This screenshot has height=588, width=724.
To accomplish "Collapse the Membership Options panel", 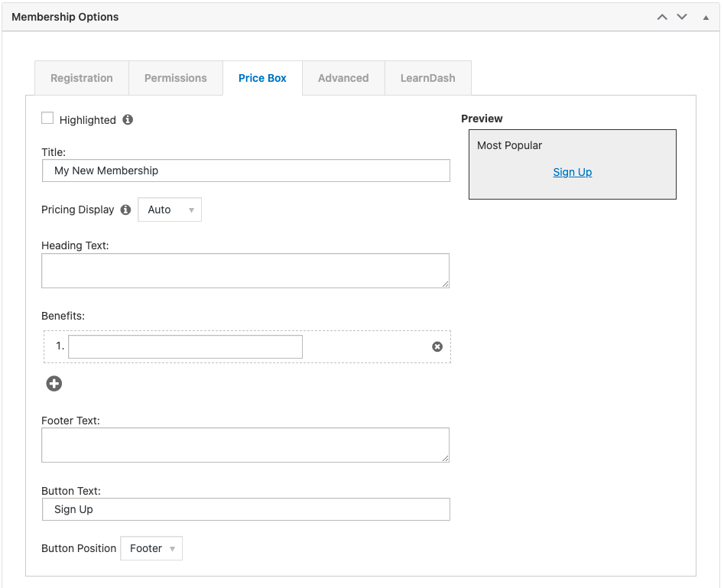I will [706, 17].
